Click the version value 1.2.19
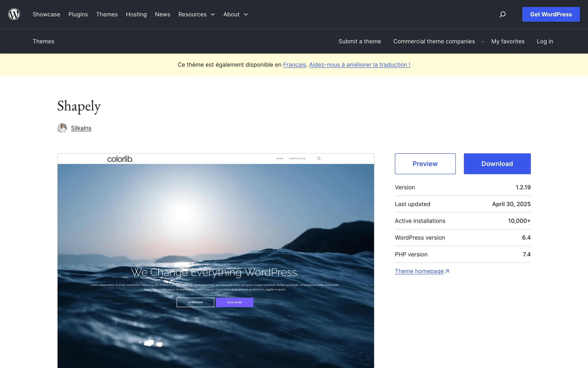The width and height of the screenshot is (588, 368). click(x=523, y=187)
